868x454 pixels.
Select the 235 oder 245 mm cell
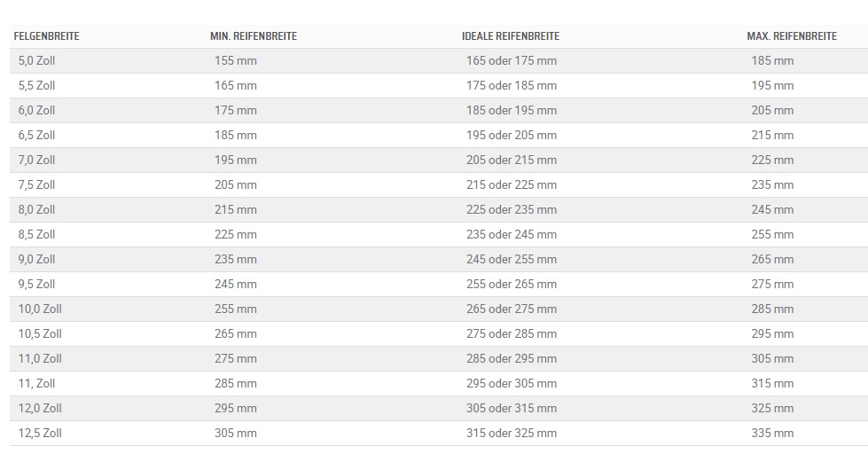[x=512, y=235]
